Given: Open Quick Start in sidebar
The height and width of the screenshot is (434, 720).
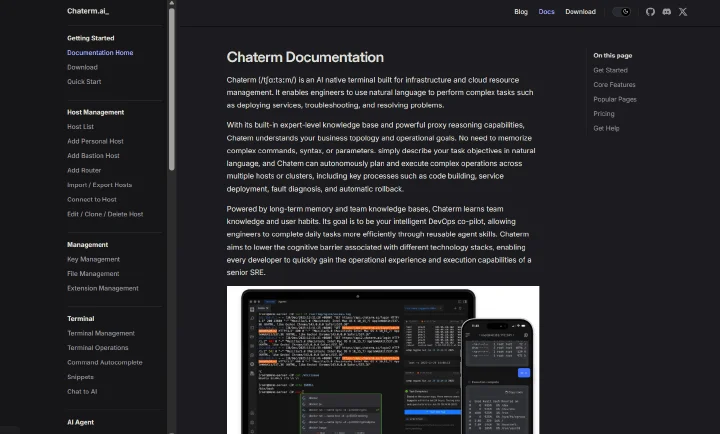Looking at the screenshot, I should click(x=84, y=82).
